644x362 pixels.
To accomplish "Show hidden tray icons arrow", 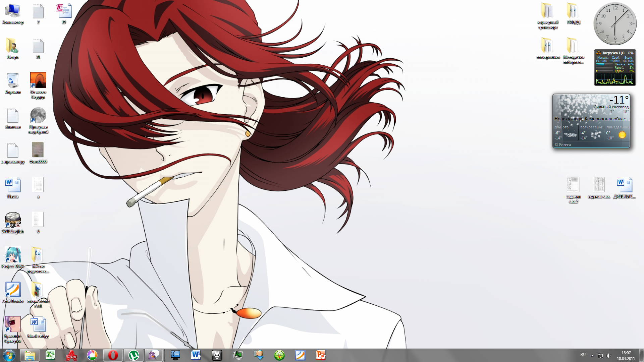I will pos(592,356).
